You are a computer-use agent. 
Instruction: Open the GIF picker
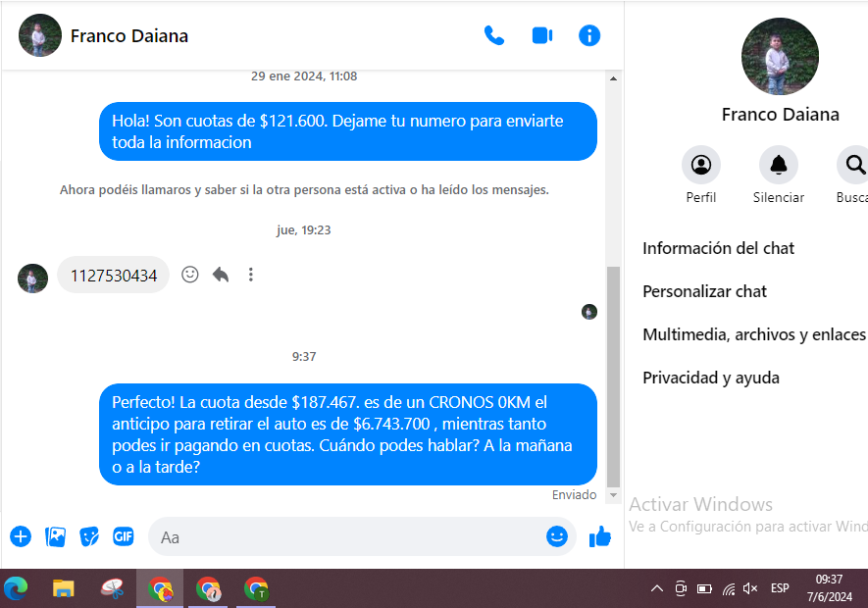(123, 536)
